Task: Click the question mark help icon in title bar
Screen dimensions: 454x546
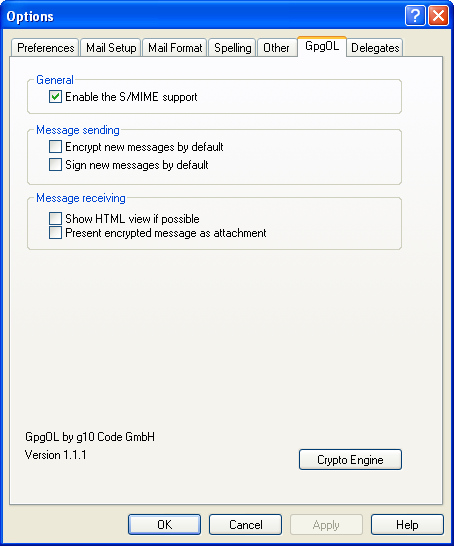Action: (415, 16)
